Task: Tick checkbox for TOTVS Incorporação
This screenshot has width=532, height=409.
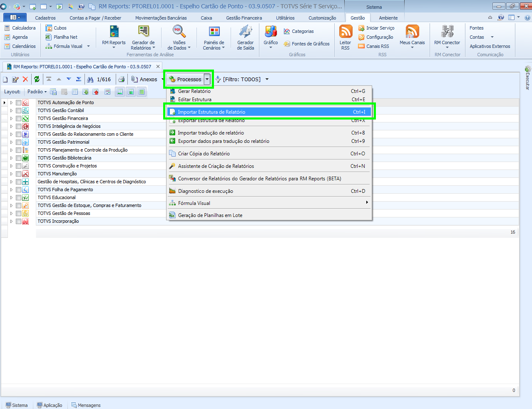Action: 18,221
